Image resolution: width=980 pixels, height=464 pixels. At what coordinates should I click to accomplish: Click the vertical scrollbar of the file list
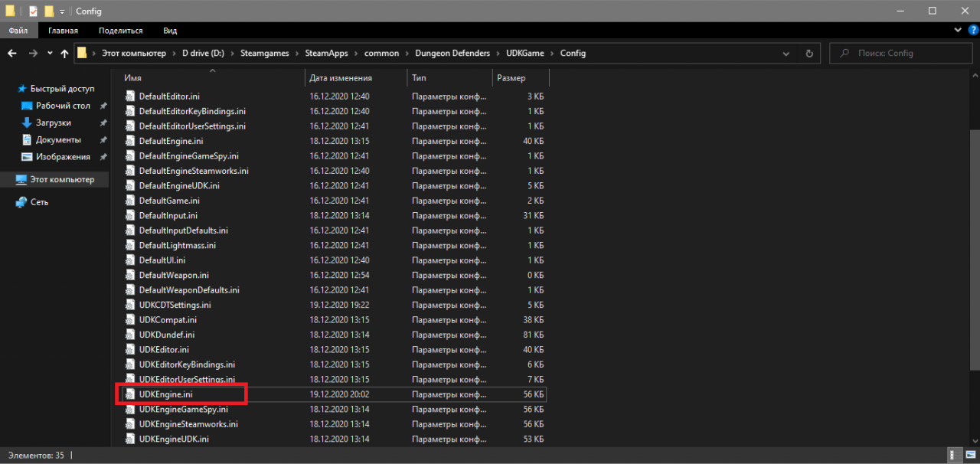973,230
